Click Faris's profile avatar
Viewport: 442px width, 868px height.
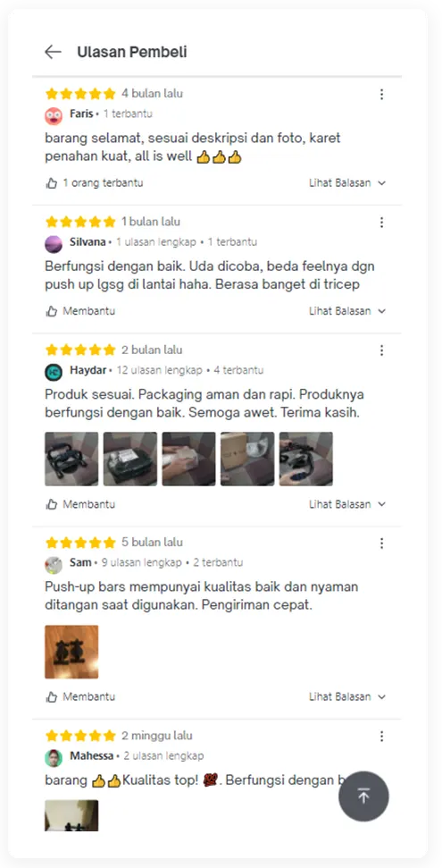point(54,116)
